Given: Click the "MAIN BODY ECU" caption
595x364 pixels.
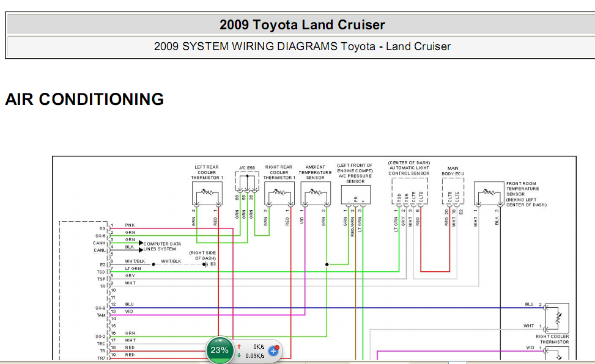Looking at the screenshot, I should pos(453,171).
